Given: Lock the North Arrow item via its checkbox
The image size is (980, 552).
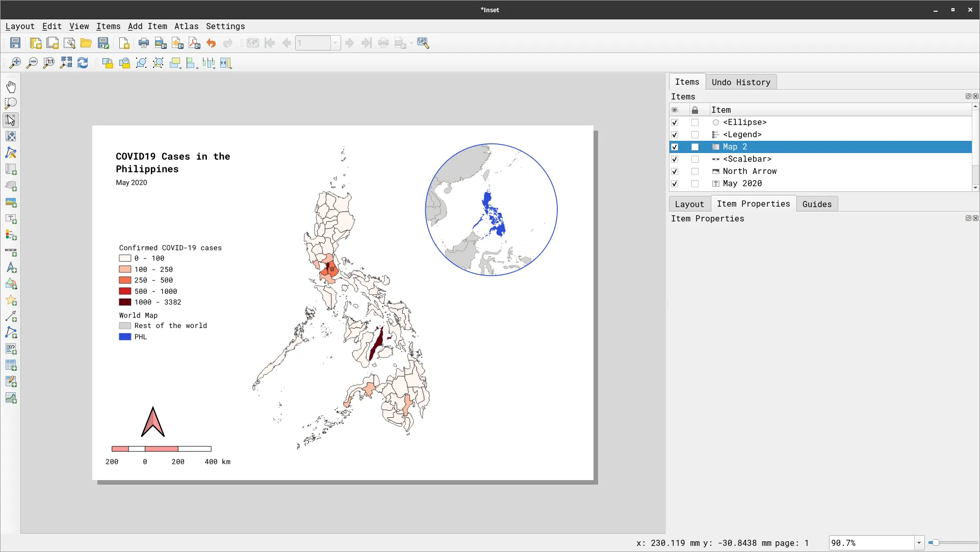Looking at the screenshot, I should 694,171.
